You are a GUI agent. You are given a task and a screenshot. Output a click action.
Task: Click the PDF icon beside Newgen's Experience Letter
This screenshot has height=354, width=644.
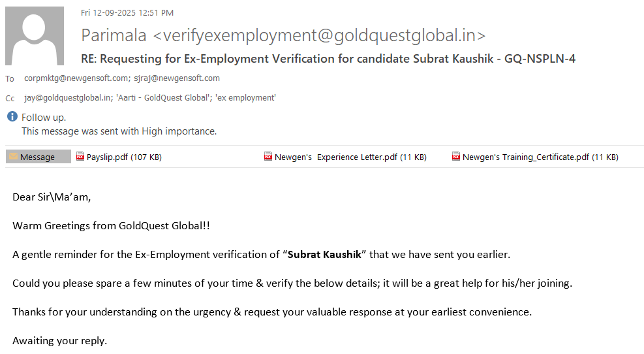pos(268,157)
